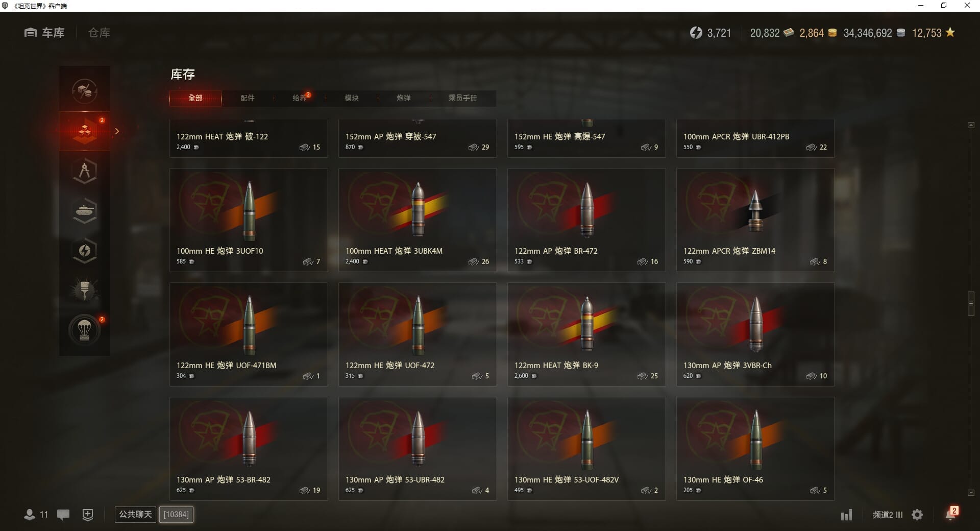Open the paint brush customization sidebar icon

tap(85, 291)
